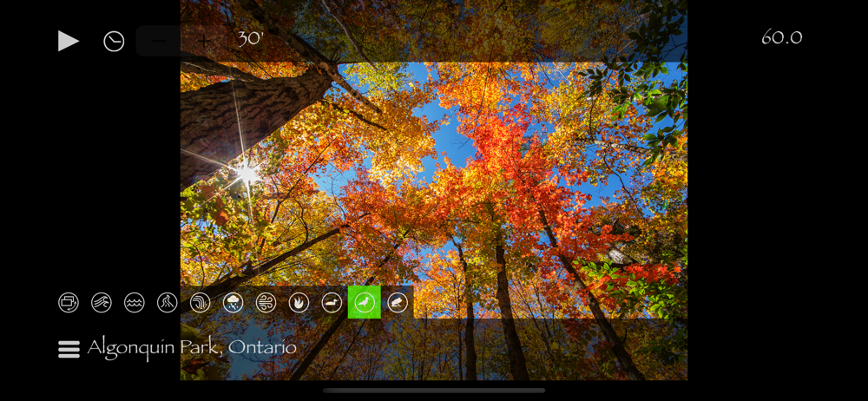
Task: Toggle the rain thunderstorm sound icon
Action: 233,302
